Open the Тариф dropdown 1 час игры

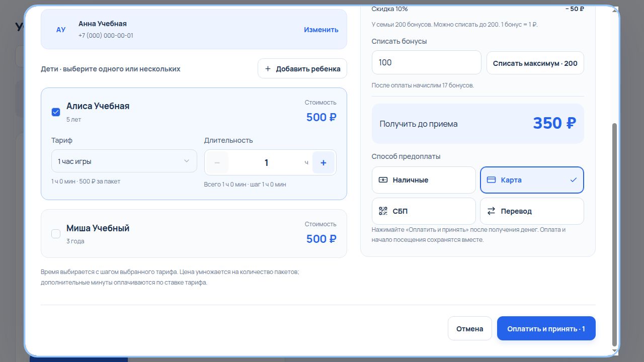[x=124, y=161]
